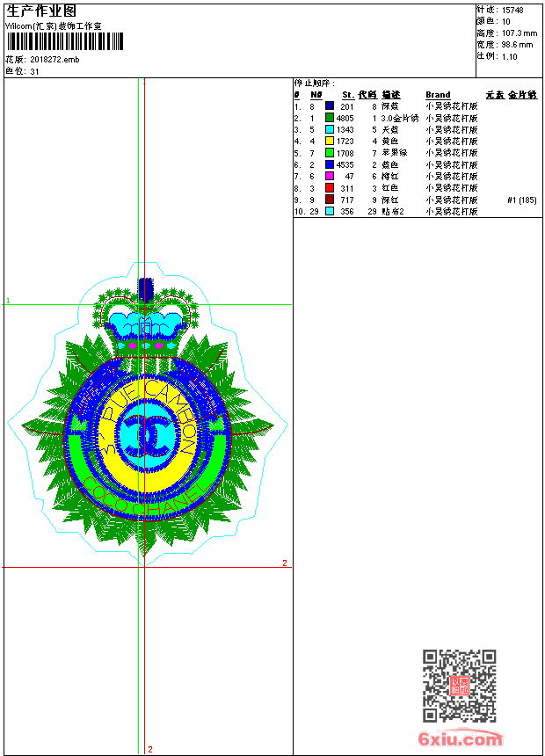Select the scale value 1.10

[x=509, y=56]
